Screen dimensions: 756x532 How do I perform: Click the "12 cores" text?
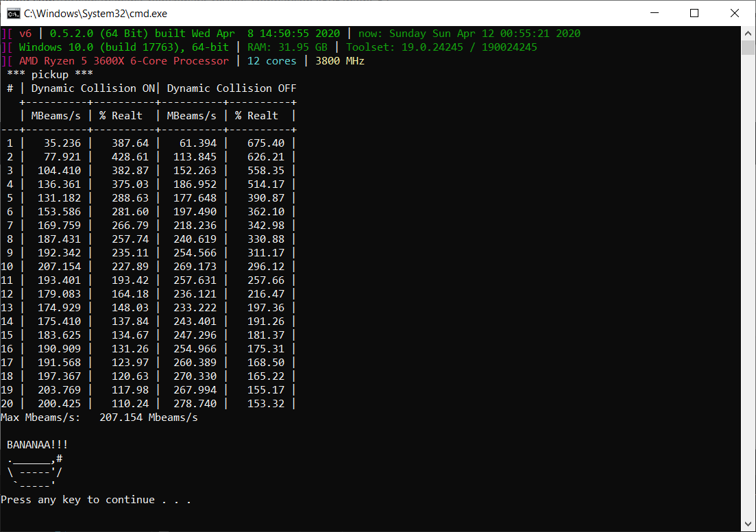(272, 61)
